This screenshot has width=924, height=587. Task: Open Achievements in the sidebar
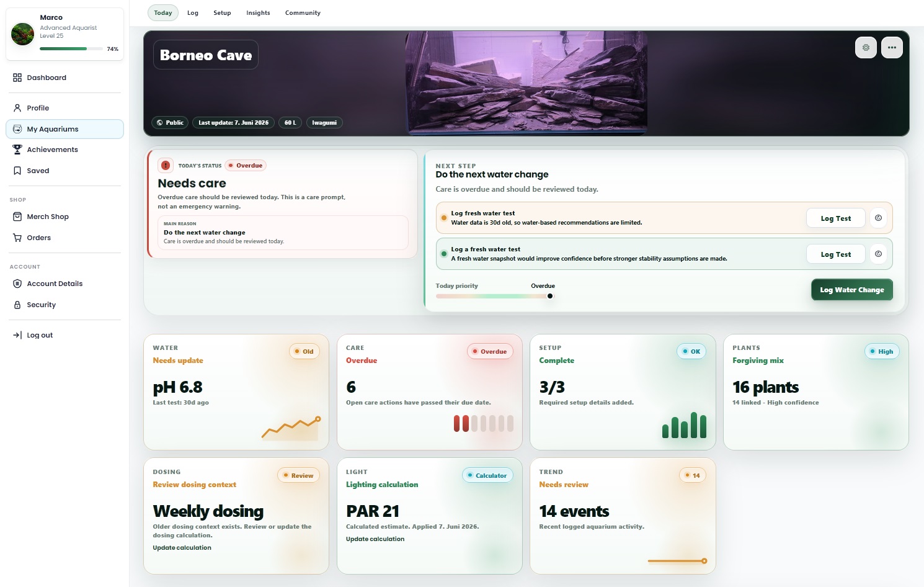(x=64, y=150)
